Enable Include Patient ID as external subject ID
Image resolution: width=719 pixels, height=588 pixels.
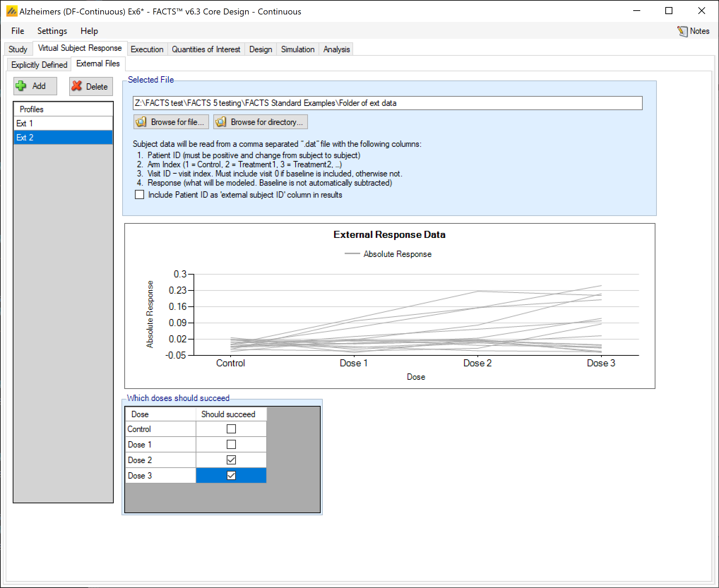(x=140, y=195)
